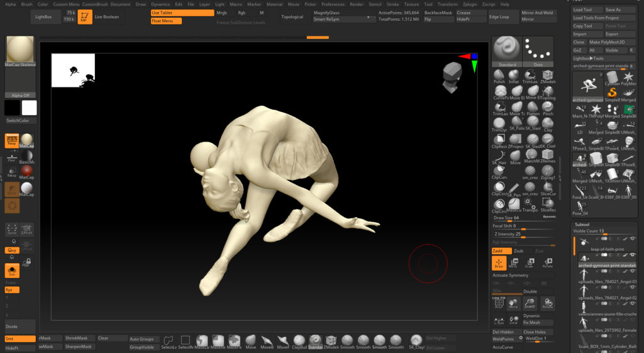This screenshot has width=644, height=353.
Task: Select the Standard brush thumbnail
Action: tap(507, 48)
